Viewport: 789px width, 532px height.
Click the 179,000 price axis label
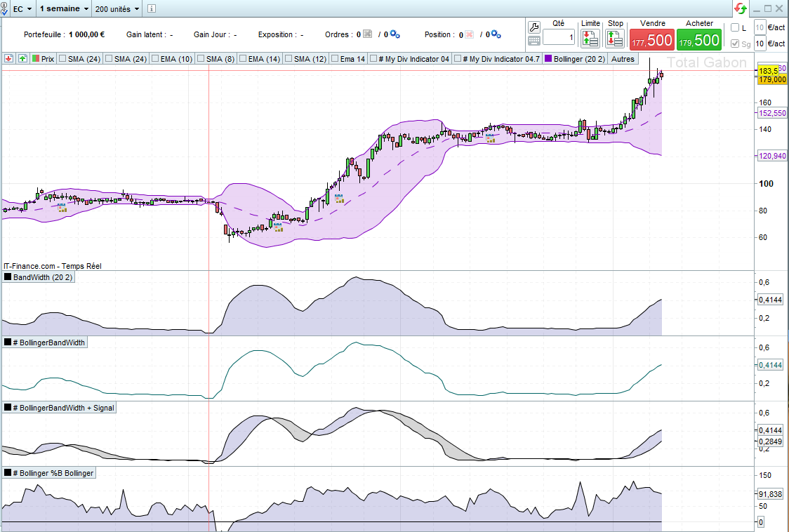coord(772,79)
